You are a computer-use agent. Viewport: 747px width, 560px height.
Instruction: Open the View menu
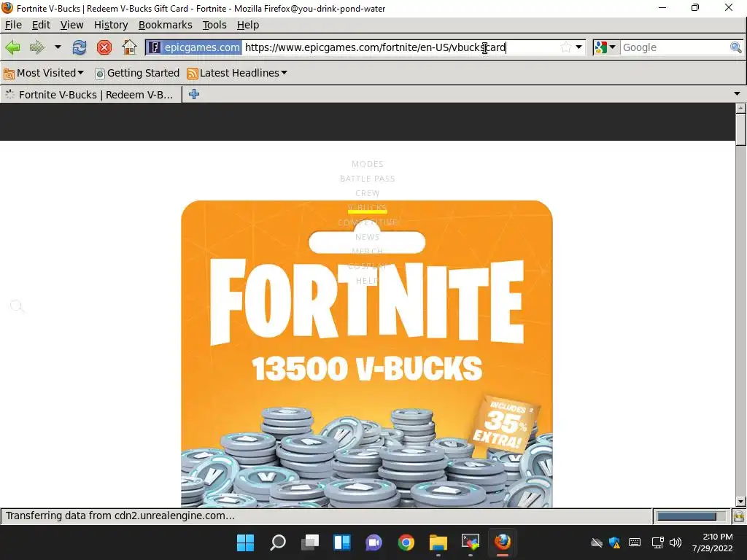(72, 25)
